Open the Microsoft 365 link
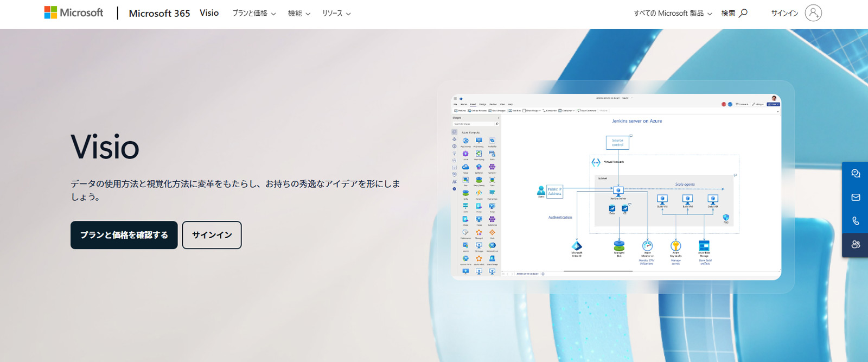The image size is (868, 362). 159,13
